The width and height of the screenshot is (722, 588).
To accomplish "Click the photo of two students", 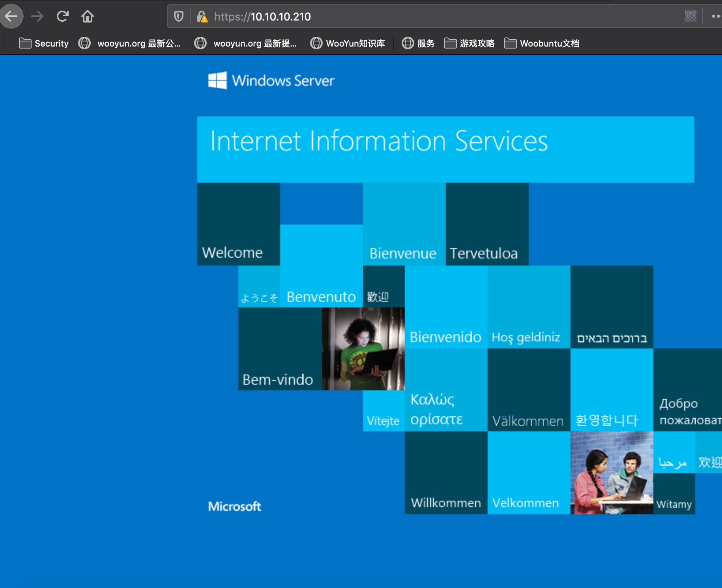I will 612,473.
